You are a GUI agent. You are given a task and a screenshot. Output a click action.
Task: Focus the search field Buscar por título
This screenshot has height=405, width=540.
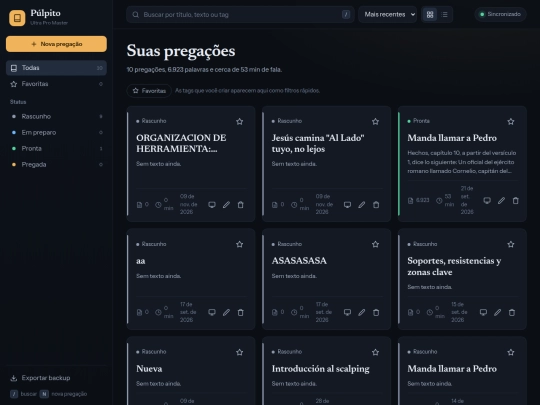pos(240,14)
